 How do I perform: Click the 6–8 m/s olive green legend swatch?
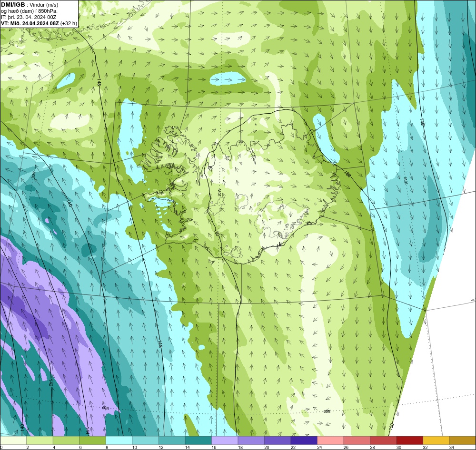click(x=93, y=440)
